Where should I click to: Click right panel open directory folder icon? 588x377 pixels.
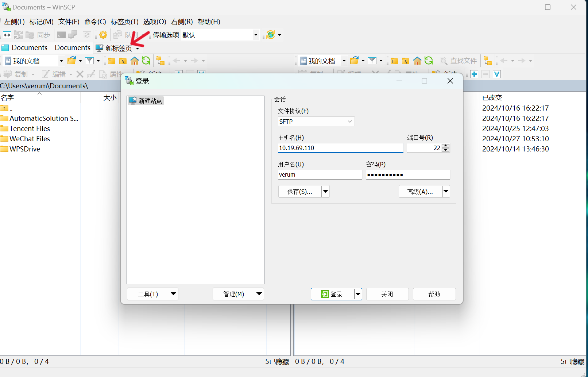pyautogui.click(x=354, y=61)
